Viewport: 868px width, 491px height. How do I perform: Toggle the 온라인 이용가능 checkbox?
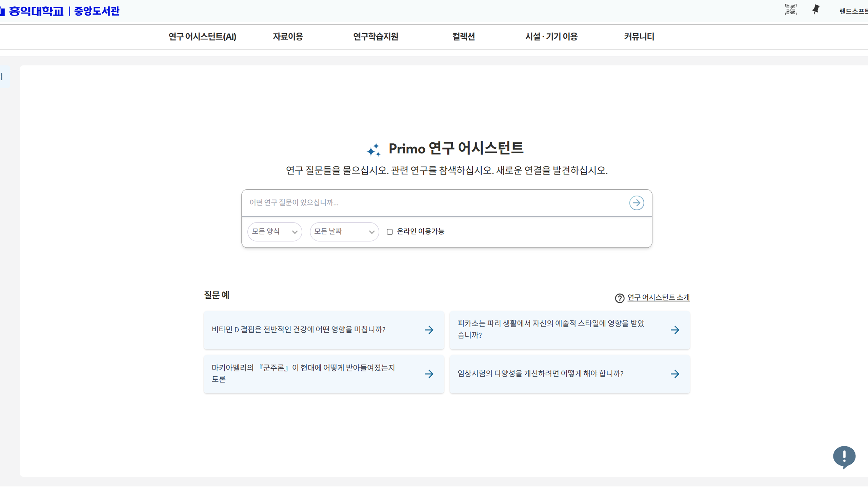coord(390,232)
